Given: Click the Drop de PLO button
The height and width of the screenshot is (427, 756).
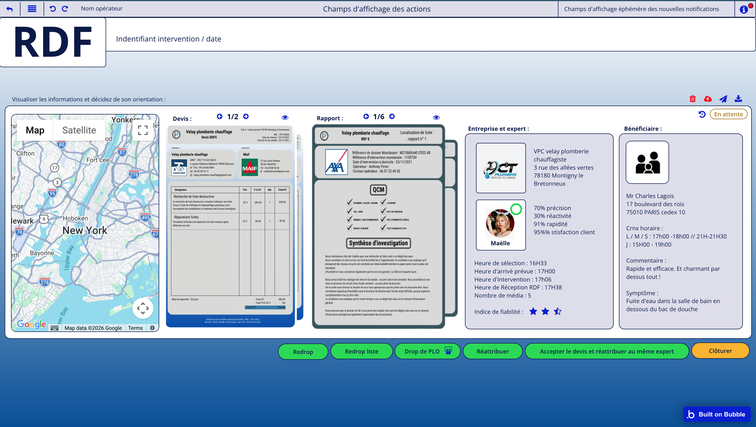Looking at the screenshot, I should pos(428,351).
